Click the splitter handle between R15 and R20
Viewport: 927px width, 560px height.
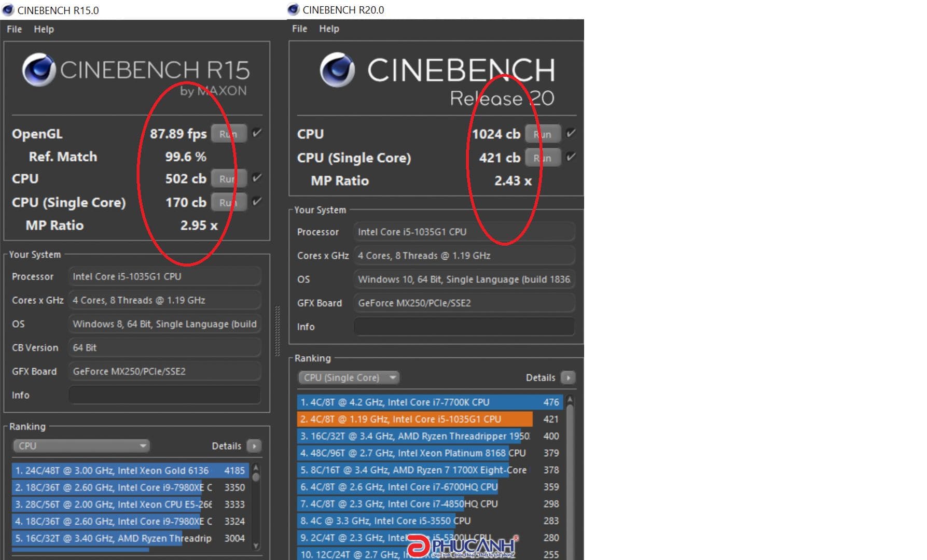pos(278,330)
